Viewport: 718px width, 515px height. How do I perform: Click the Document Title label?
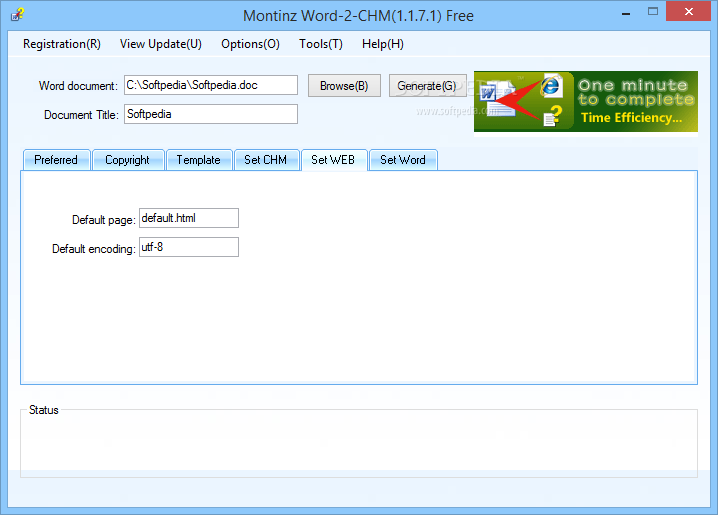click(x=82, y=115)
